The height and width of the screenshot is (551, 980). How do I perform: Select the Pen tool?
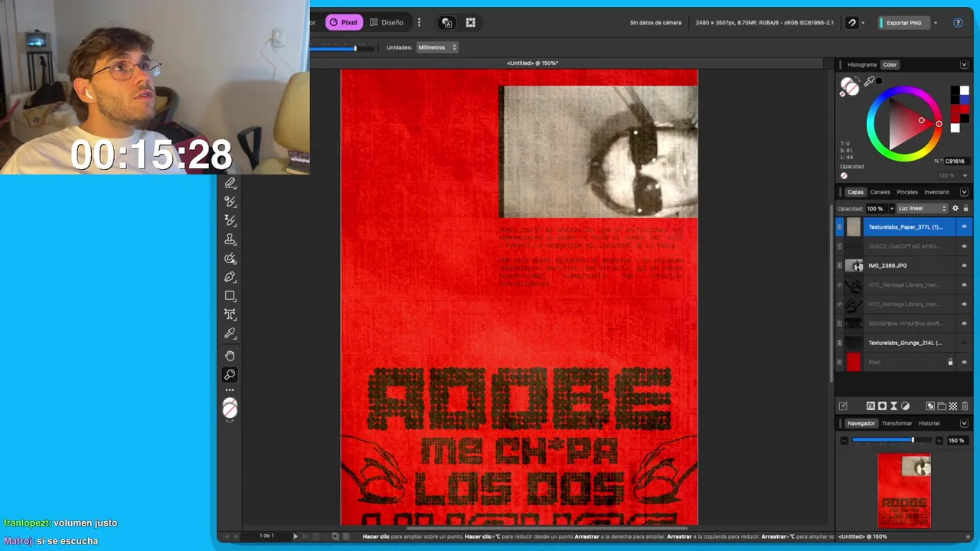[x=230, y=277]
